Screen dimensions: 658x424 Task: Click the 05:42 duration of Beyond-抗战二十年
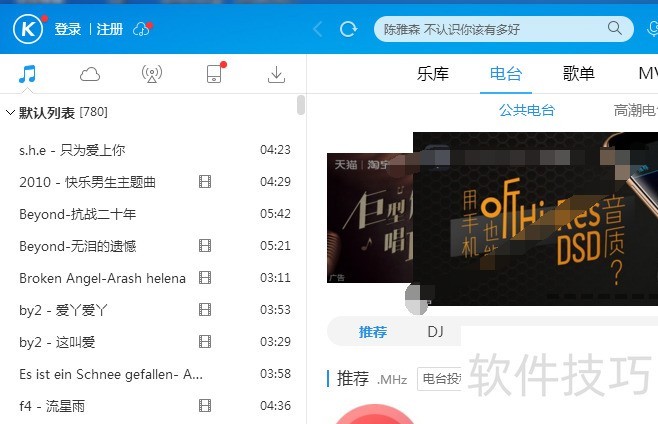pos(275,214)
